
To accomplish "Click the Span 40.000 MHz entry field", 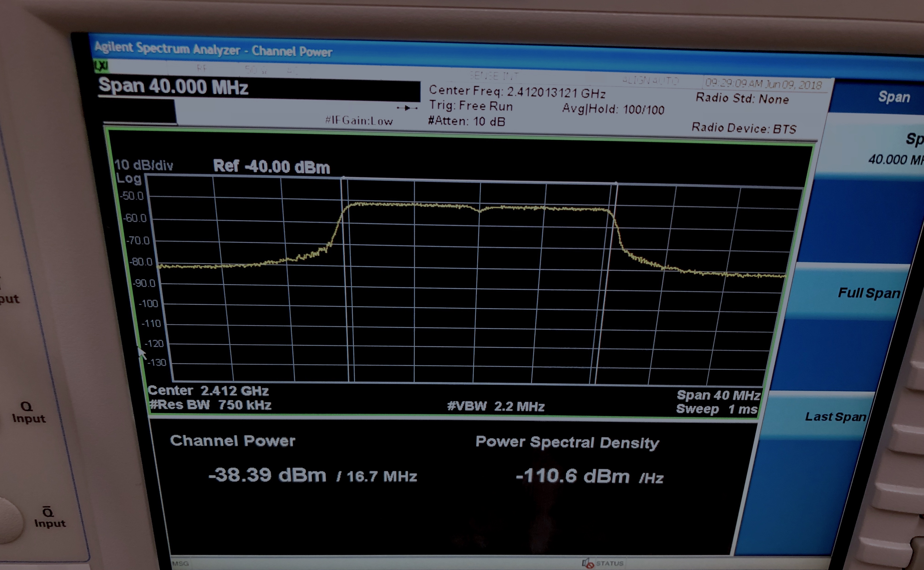I will click(259, 87).
